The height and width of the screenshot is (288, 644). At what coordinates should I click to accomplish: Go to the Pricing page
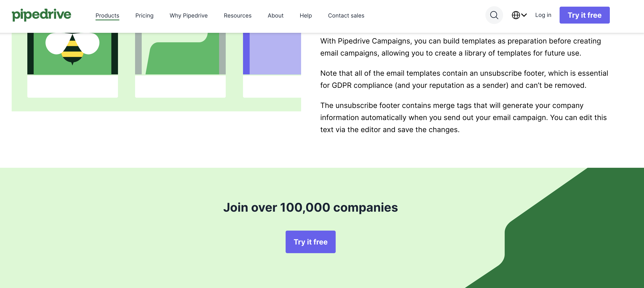coord(144,16)
